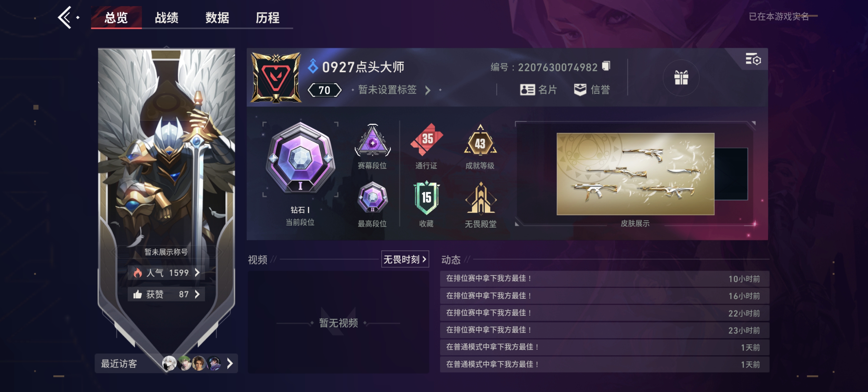
Task: Expand the 暂未设置标签 tag setting
Action: pos(394,90)
